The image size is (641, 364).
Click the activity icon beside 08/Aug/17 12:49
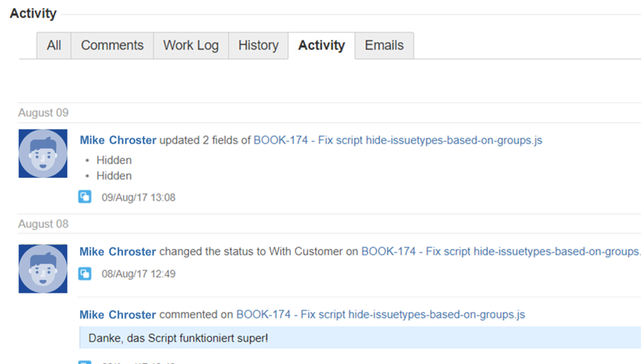click(85, 274)
